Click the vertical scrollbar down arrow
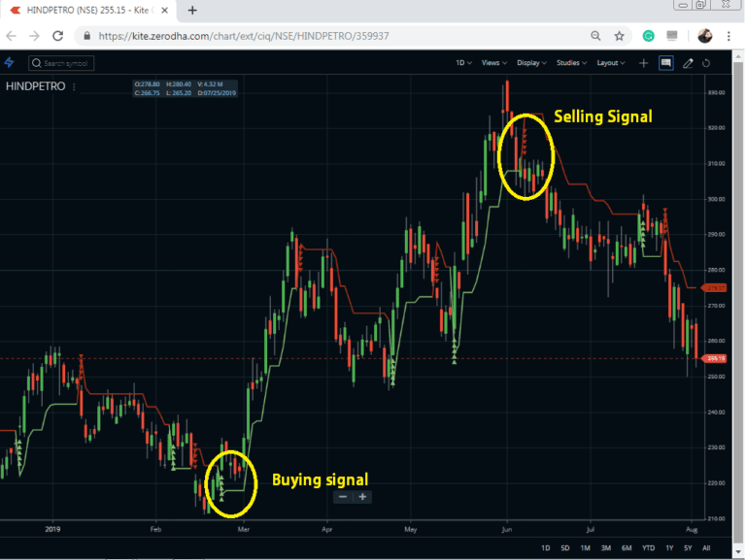This screenshot has height=560, width=746. click(x=738, y=553)
